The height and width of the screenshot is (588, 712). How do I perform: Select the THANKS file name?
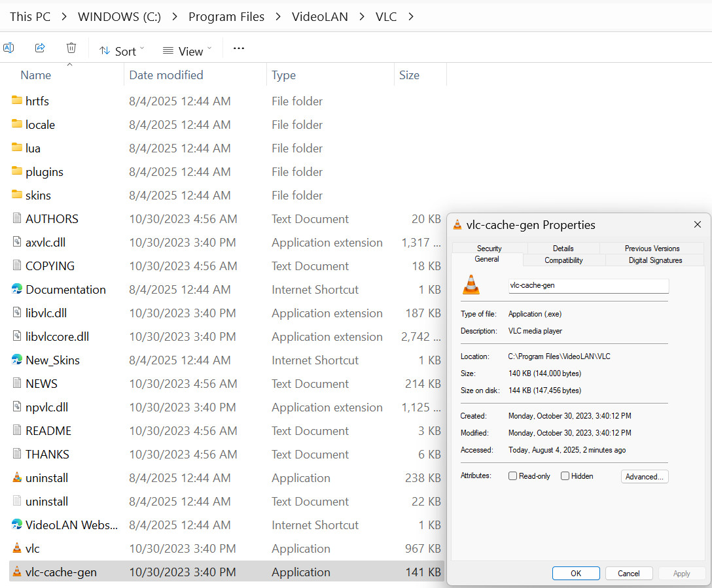(x=48, y=454)
